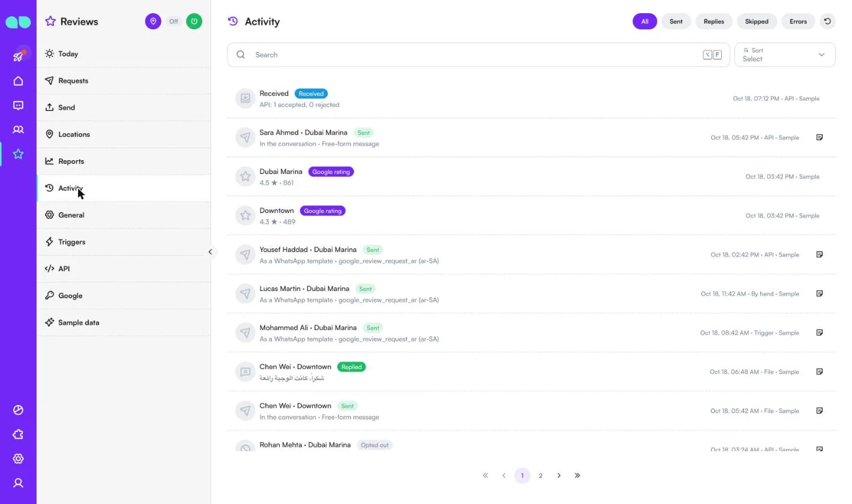The height and width of the screenshot is (504, 852).
Task: Filter activity by Errors
Action: point(798,22)
